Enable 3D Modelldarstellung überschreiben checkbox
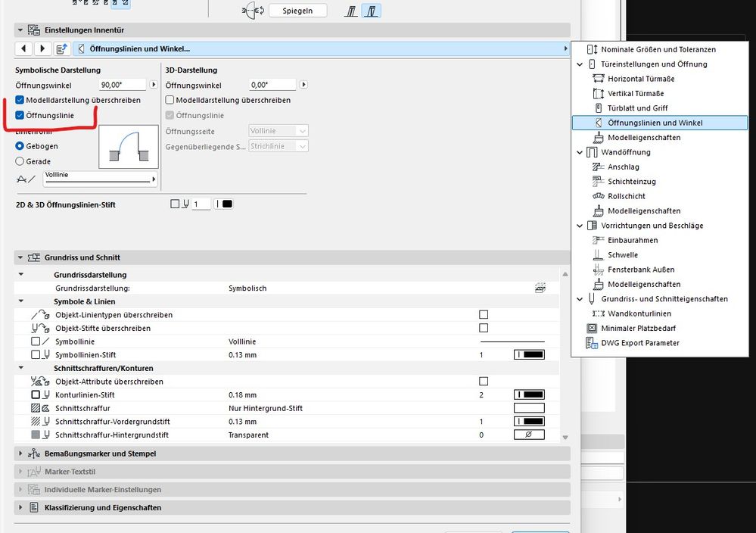The image size is (756, 533). [170, 100]
